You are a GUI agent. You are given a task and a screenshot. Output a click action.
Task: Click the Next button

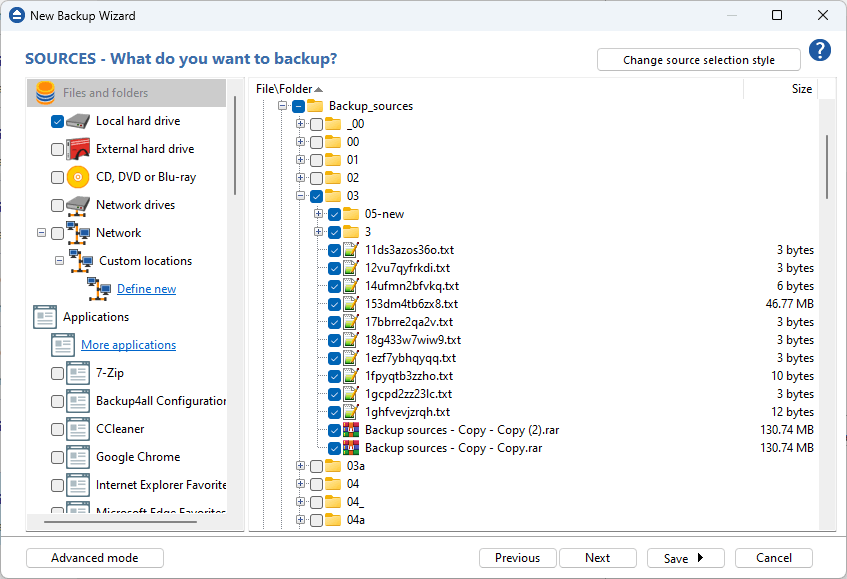[x=597, y=558]
